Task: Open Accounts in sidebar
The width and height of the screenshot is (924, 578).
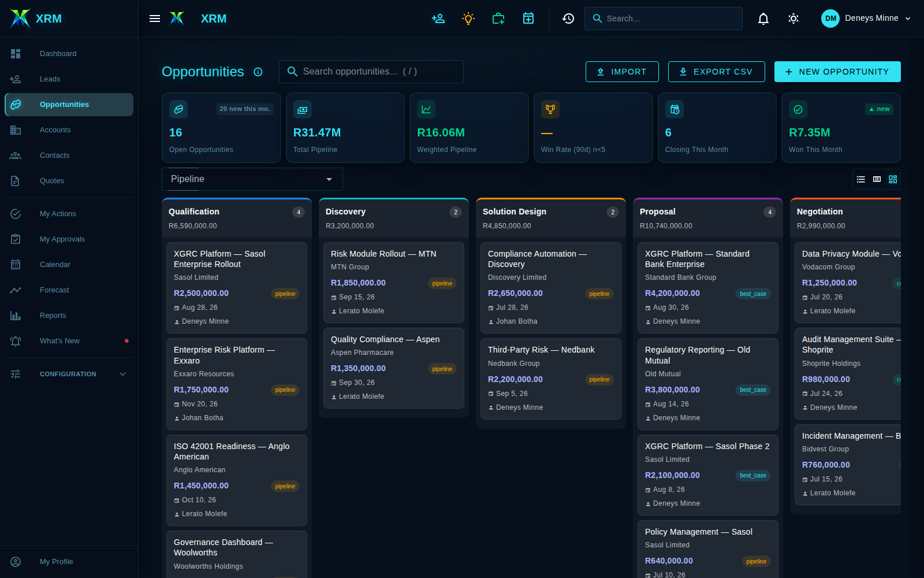Action: point(69,130)
